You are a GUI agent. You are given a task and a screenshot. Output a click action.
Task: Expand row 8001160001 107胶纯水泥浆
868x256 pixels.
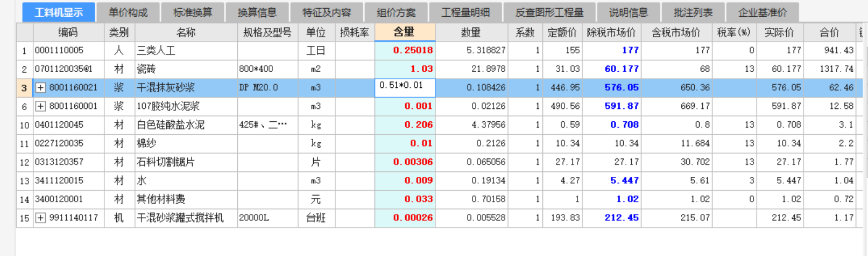coord(40,106)
